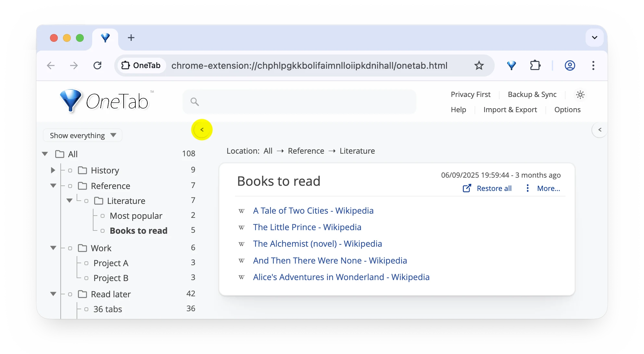Viewport: 644px width, 354px height.
Task: Click the Restore all icon button
Action: [467, 188]
